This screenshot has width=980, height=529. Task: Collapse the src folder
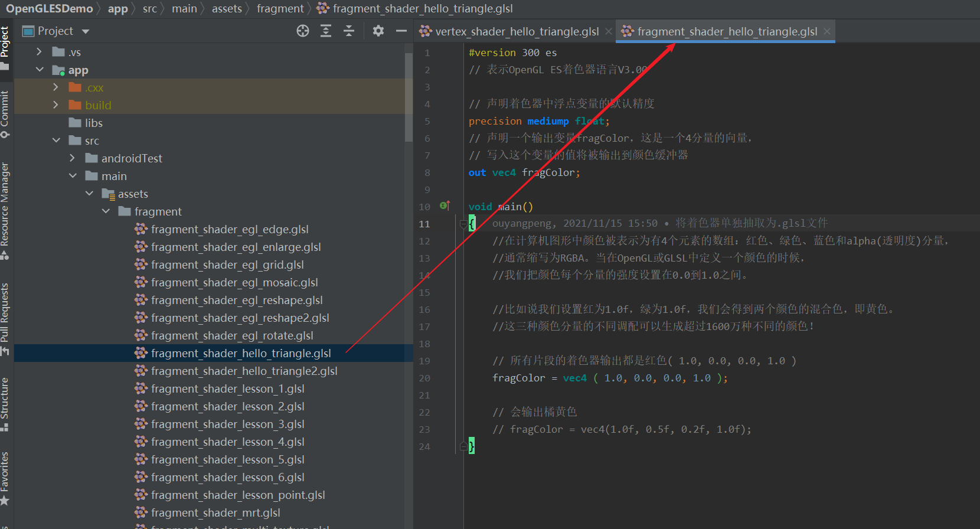(x=56, y=141)
